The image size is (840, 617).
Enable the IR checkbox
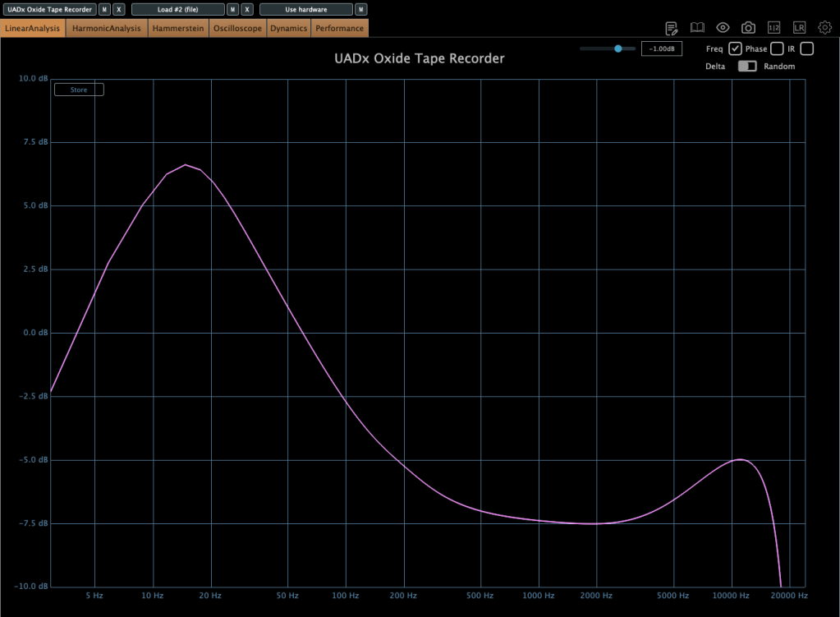(806, 49)
